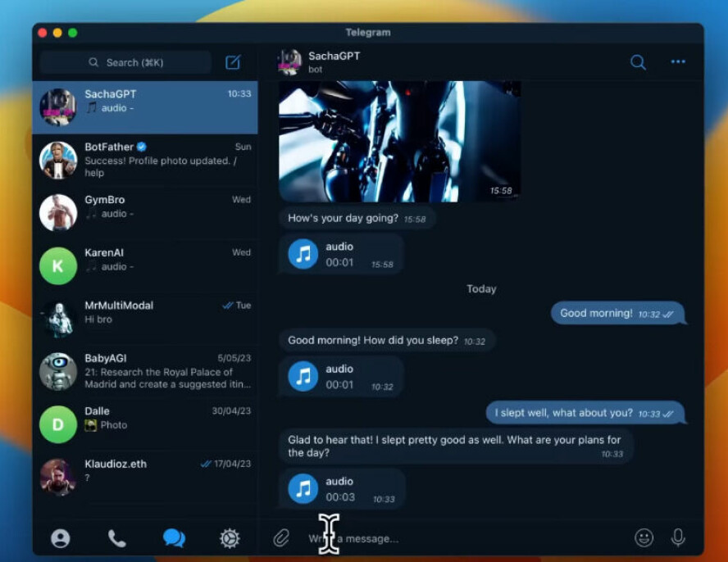
Task: Click GymBro's avatar picture
Action: click(x=58, y=213)
